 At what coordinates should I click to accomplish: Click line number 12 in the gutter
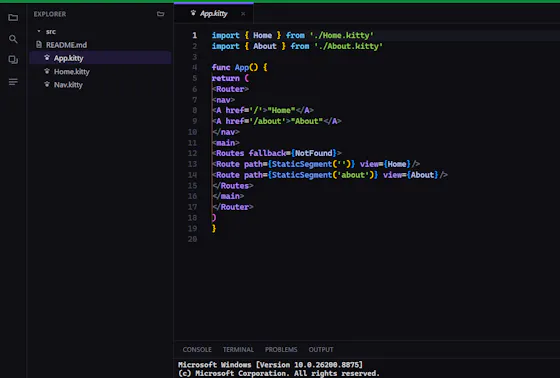point(192,153)
